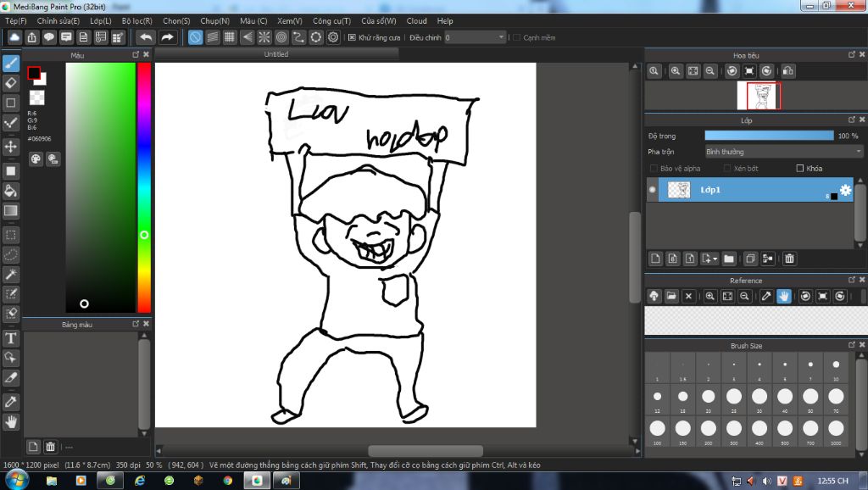Screen dimensions: 868x490
Task: Enable the curve snap guide
Action: pos(298,37)
